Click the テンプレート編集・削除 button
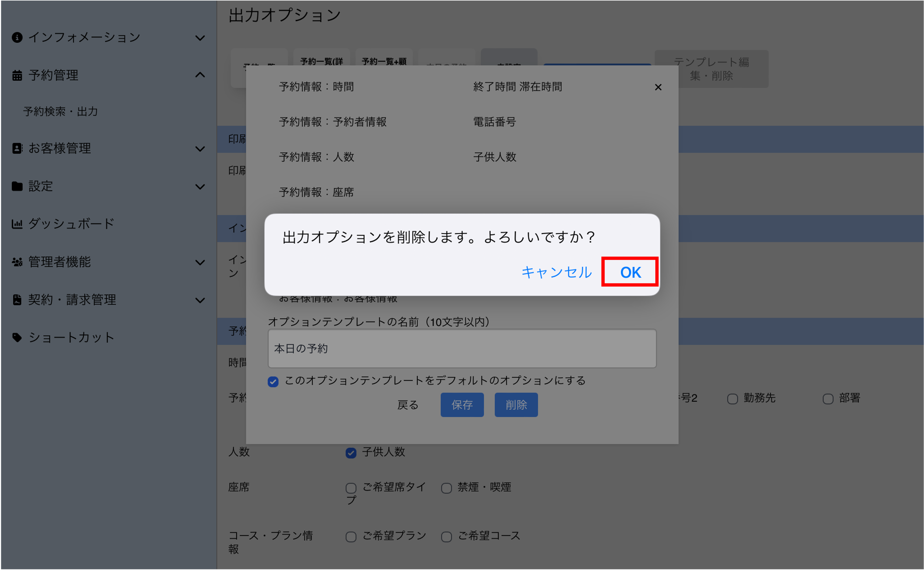The height and width of the screenshot is (570, 924). click(x=711, y=69)
